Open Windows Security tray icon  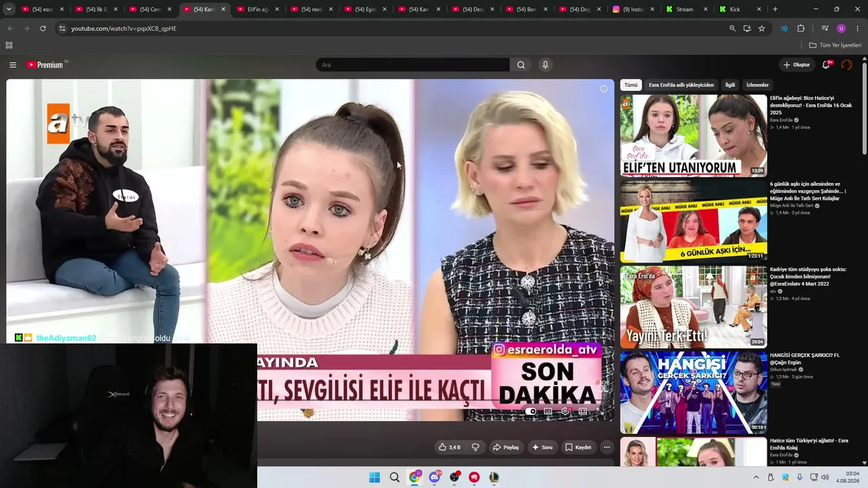point(786,478)
